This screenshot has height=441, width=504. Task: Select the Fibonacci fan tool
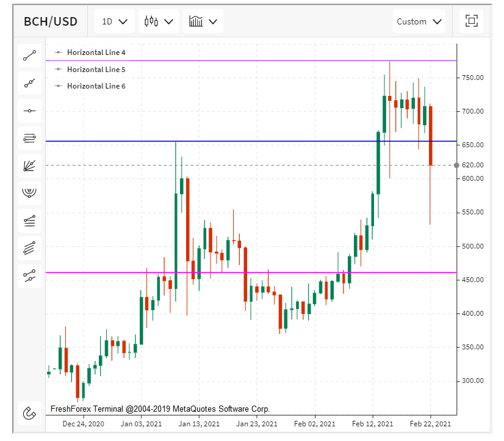[29, 166]
